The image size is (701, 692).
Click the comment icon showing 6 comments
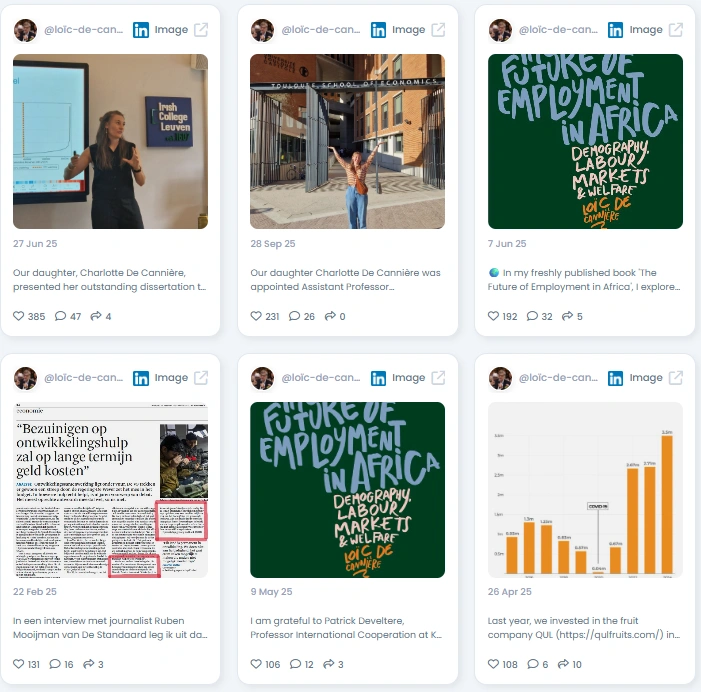tap(533, 664)
